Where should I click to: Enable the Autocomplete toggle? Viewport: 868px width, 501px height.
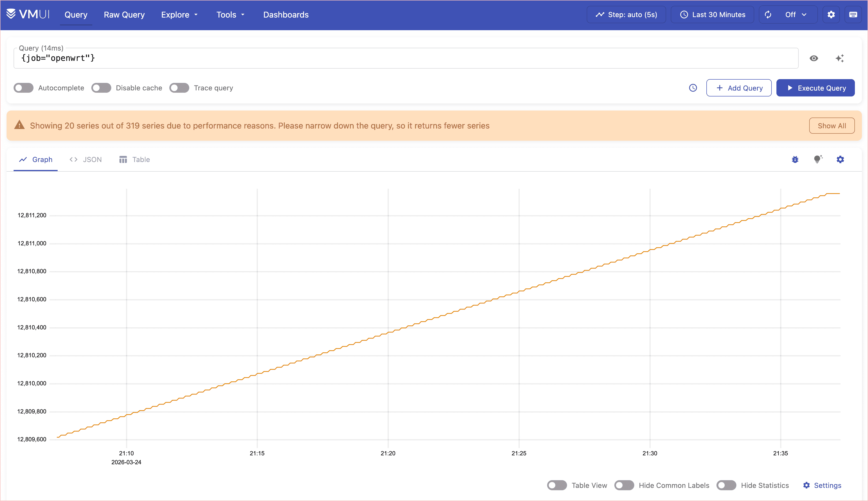coord(23,88)
